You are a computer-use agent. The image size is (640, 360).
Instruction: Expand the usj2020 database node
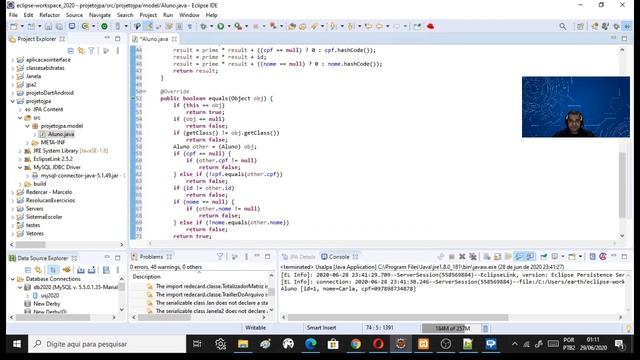click(x=27, y=296)
